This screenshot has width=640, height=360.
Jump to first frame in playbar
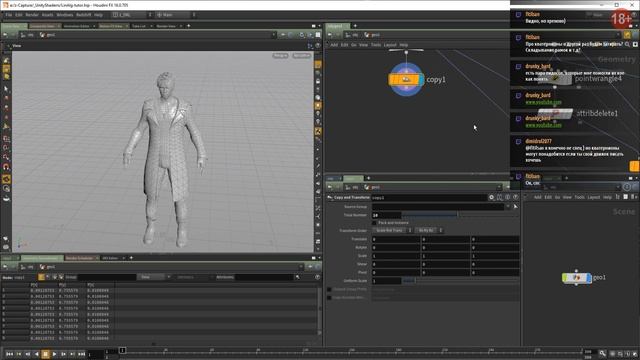pyautogui.click(x=9, y=354)
